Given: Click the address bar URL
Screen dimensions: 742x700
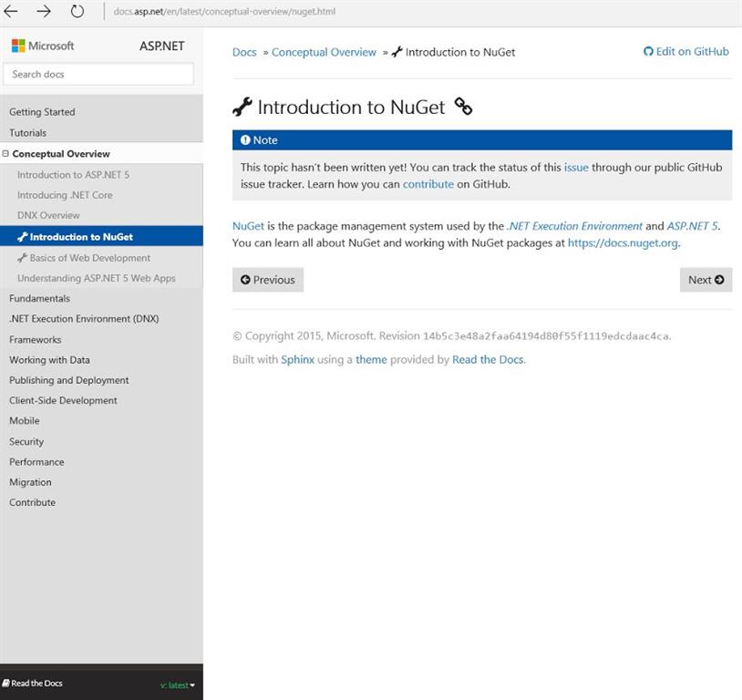Looking at the screenshot, I should click(224, 11).
